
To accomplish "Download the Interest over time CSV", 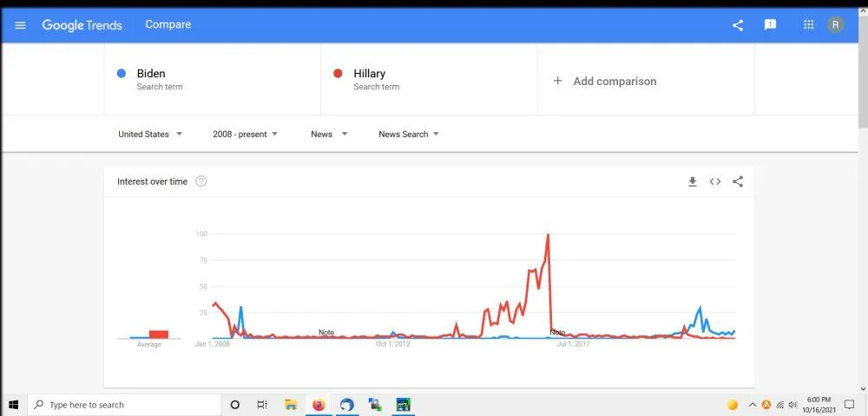I will (692, 182).
